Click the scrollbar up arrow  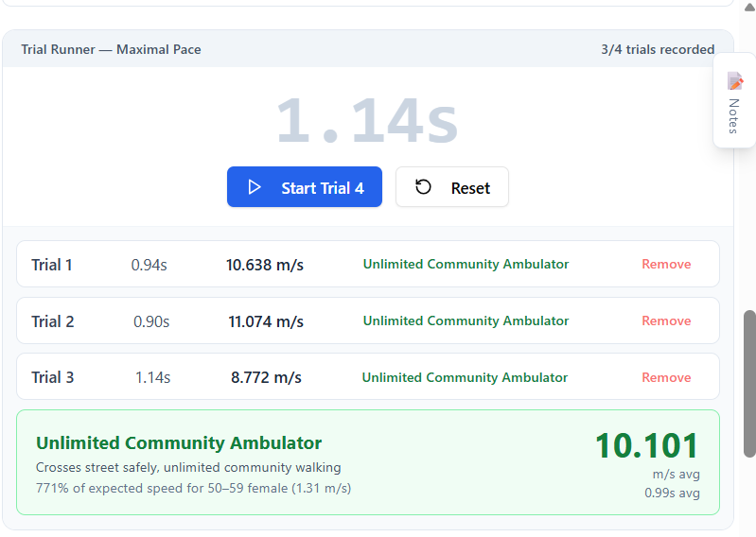(x=749, y=7)
